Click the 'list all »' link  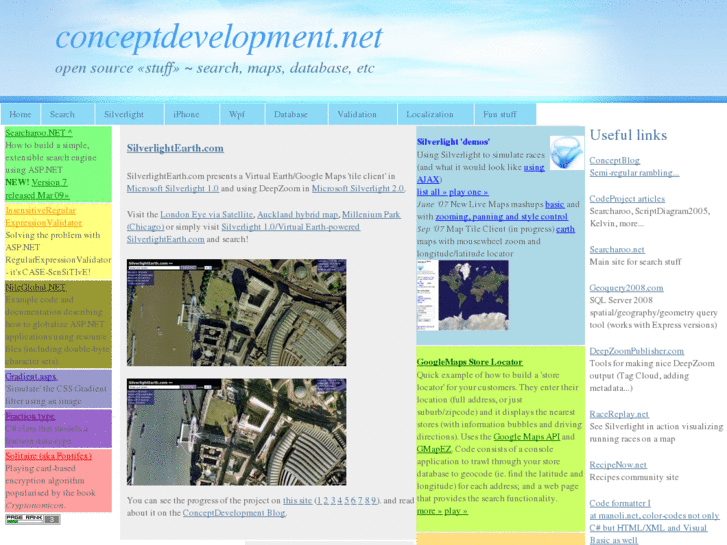pyautogui.click(x=432, y=192)
